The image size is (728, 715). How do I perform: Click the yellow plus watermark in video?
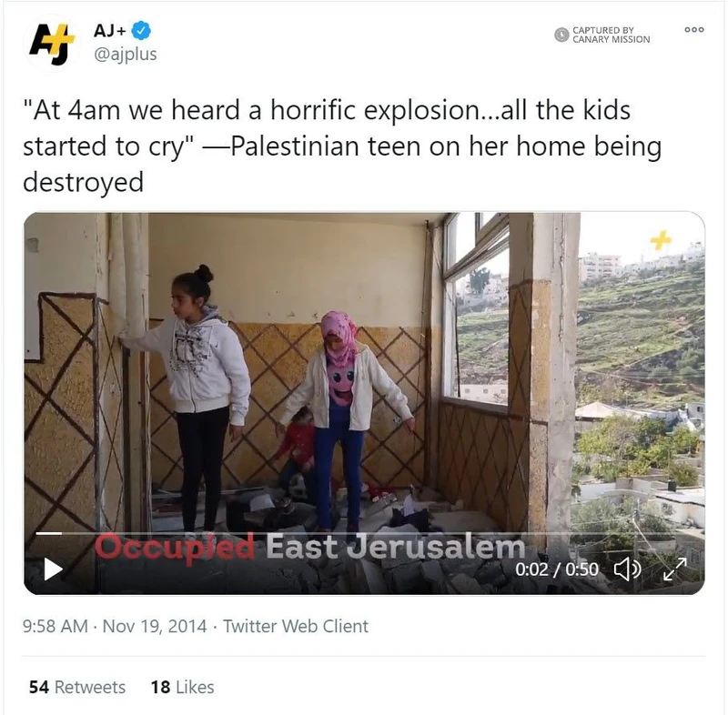tap(661, 239)
